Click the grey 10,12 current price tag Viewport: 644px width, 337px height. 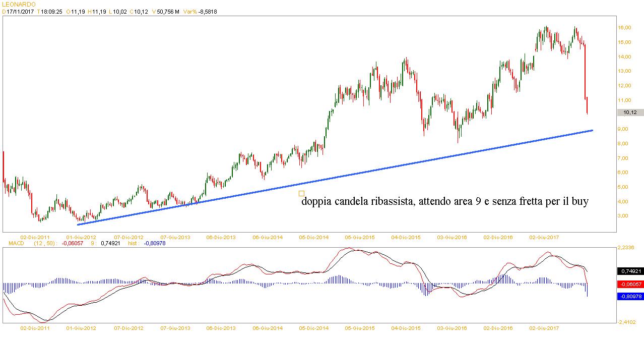(630, 113)
